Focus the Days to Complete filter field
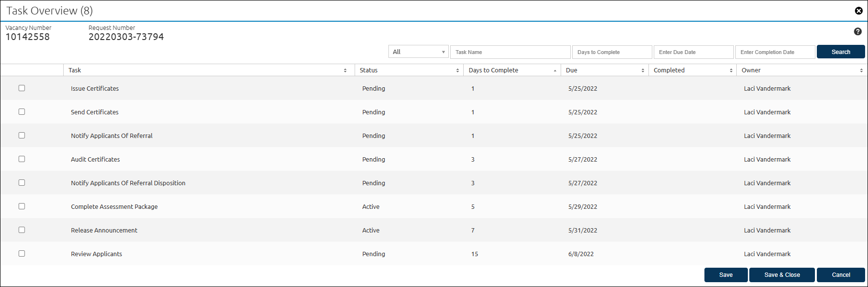The image size is (868, 287). 612,52
